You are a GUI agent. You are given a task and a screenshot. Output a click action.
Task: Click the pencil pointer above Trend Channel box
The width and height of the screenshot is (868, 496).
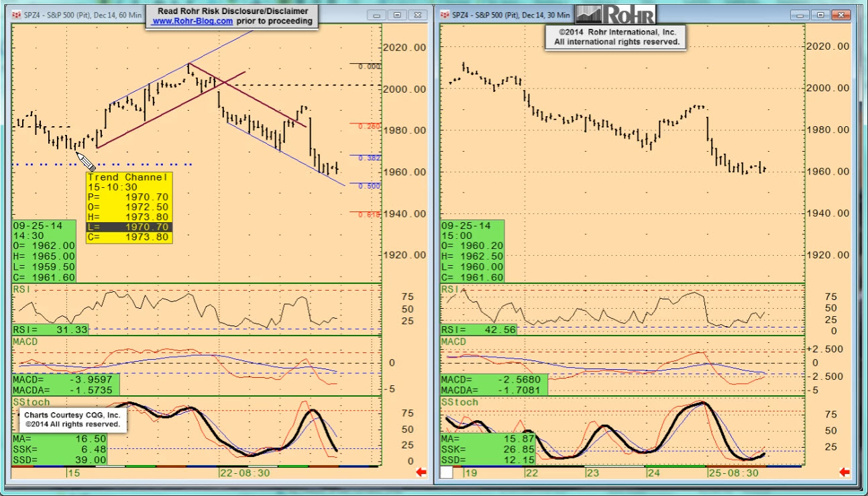[85, 161]
